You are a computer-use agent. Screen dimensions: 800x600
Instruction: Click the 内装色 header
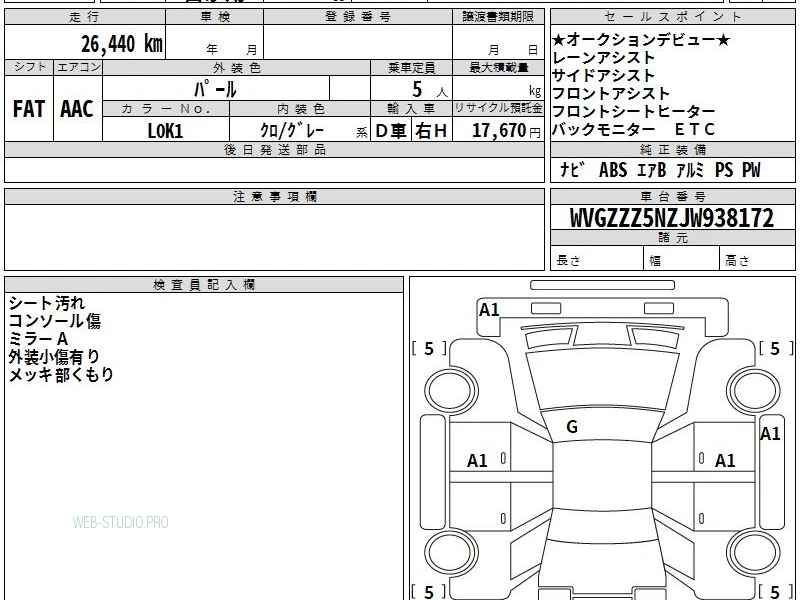[x=300, y=109]
